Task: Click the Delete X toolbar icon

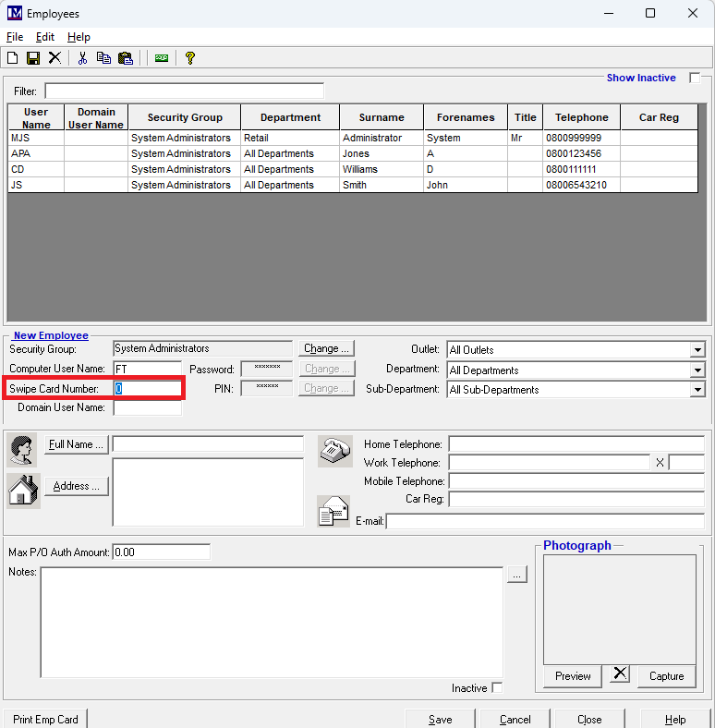Action: (55, 57)
